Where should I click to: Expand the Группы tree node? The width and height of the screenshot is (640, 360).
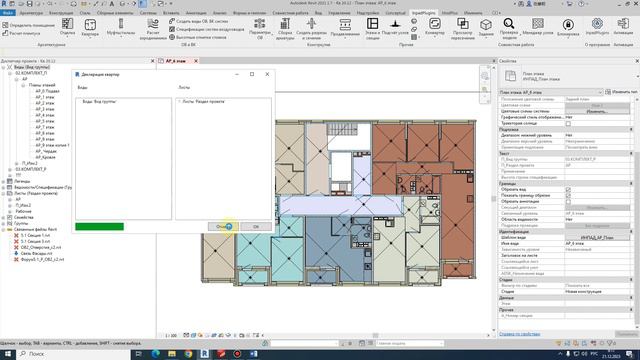click(x=3, y=224)
